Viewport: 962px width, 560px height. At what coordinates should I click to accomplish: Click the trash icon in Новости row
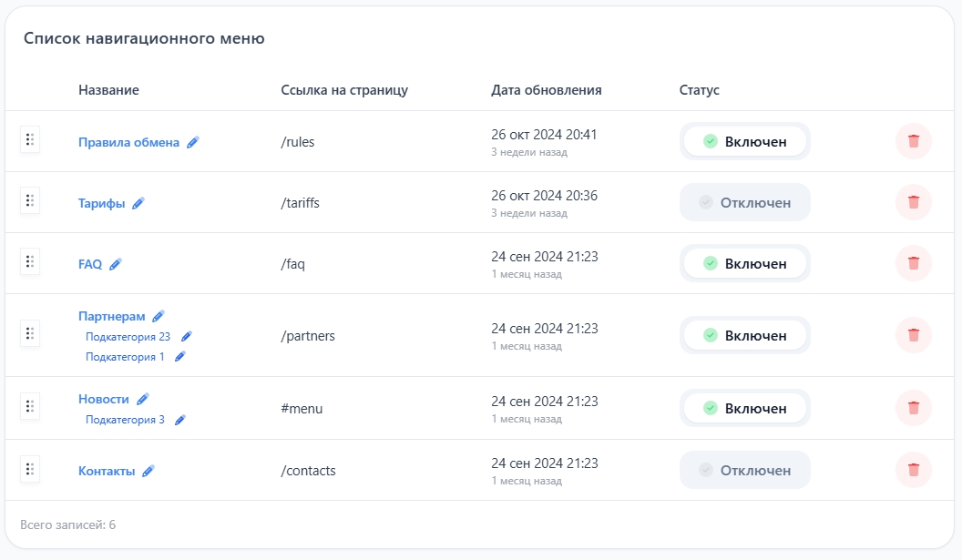click(914, 408)
